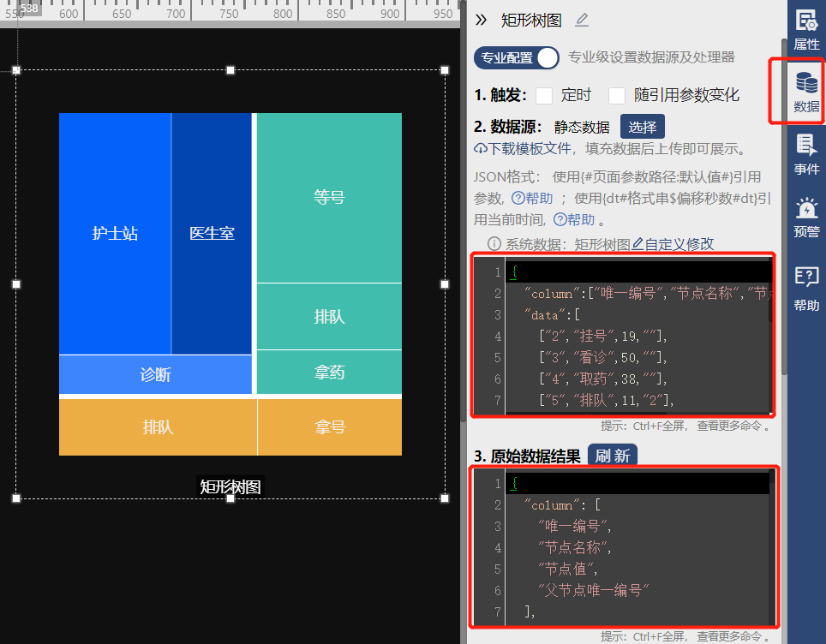Select the teal 排队 block in the treemap
Image resolution: width=826 pixels, height=644 pixels.
(329, 317)
